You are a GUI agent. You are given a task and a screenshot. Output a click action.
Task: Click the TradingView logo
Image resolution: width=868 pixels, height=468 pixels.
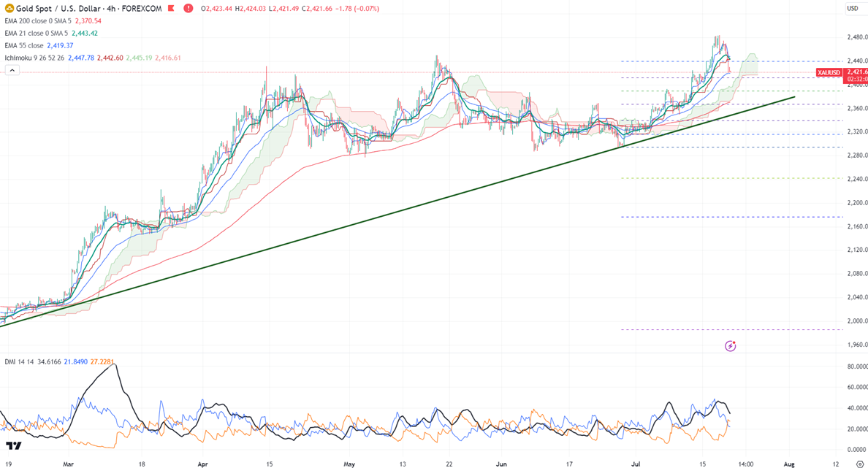(x=14, y=445)
